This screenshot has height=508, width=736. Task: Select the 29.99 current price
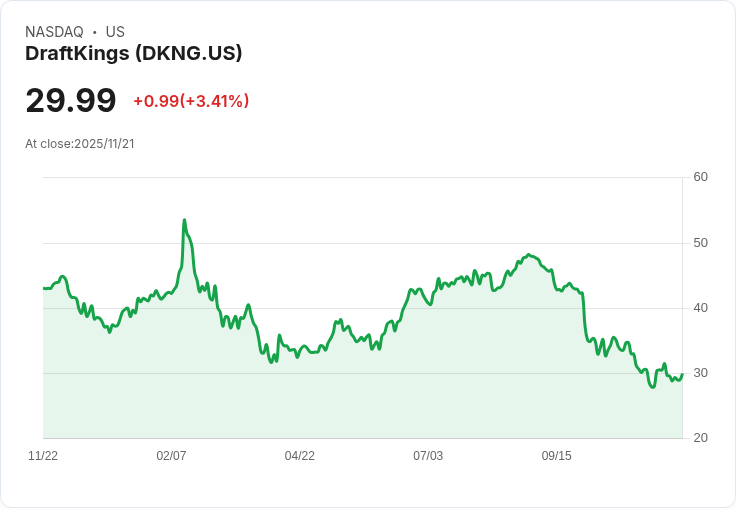pyautogui.click(x=70, y=100)
